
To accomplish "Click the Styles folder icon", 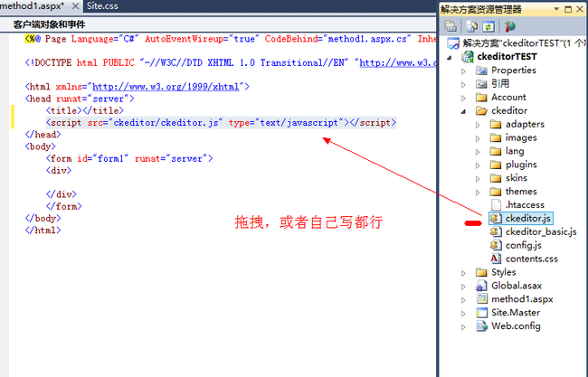I will 481,272.
